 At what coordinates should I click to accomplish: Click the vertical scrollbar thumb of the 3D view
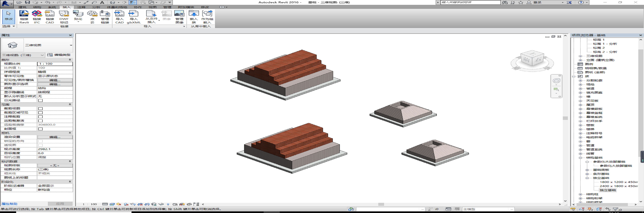click(x=565, y=118)
